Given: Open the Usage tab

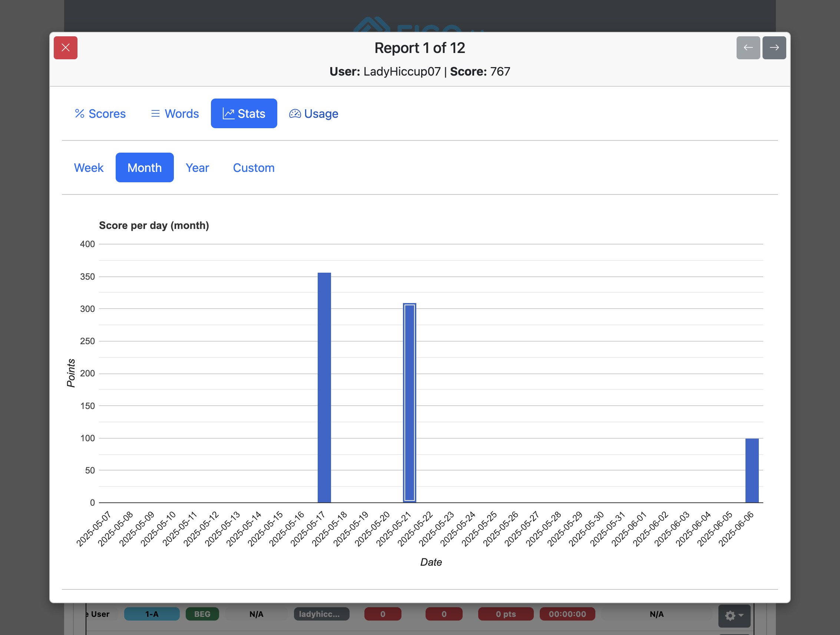Looking at the screenshot, I should 314,113.
